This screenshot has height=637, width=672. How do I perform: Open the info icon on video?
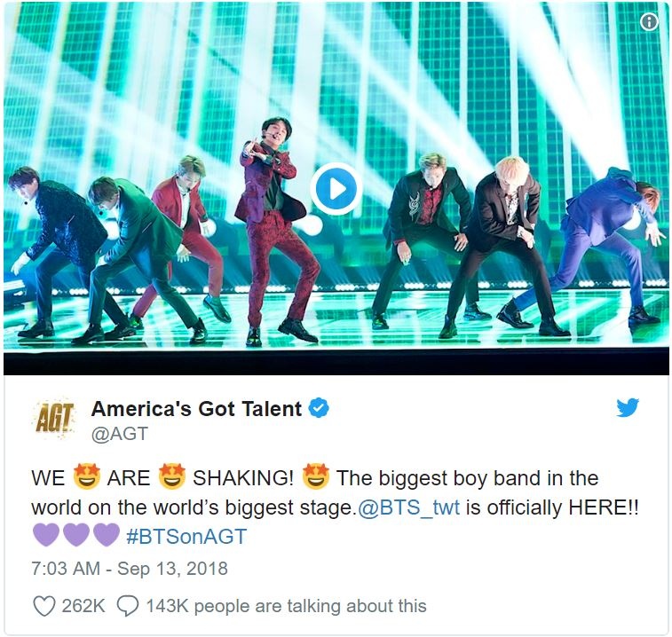point(649,21)
